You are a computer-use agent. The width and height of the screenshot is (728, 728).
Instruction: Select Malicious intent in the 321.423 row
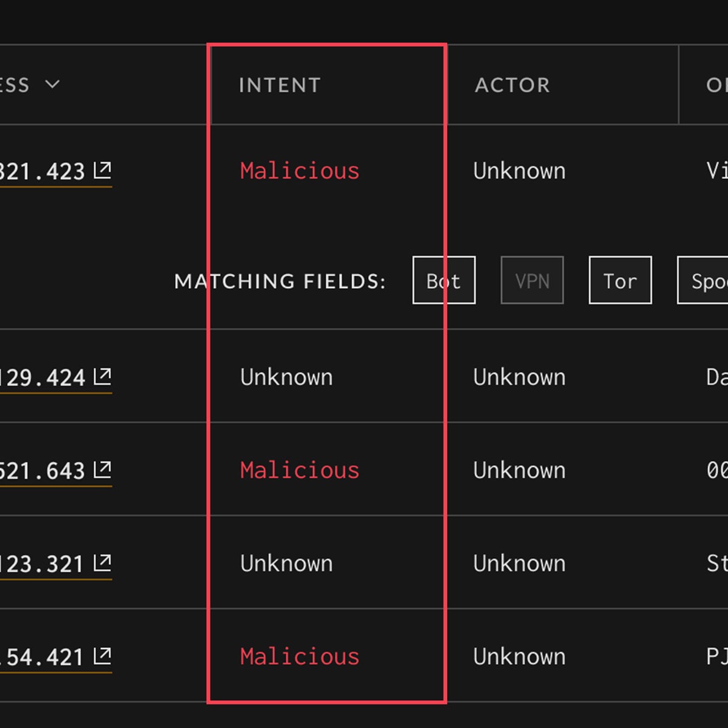(300, 171)
